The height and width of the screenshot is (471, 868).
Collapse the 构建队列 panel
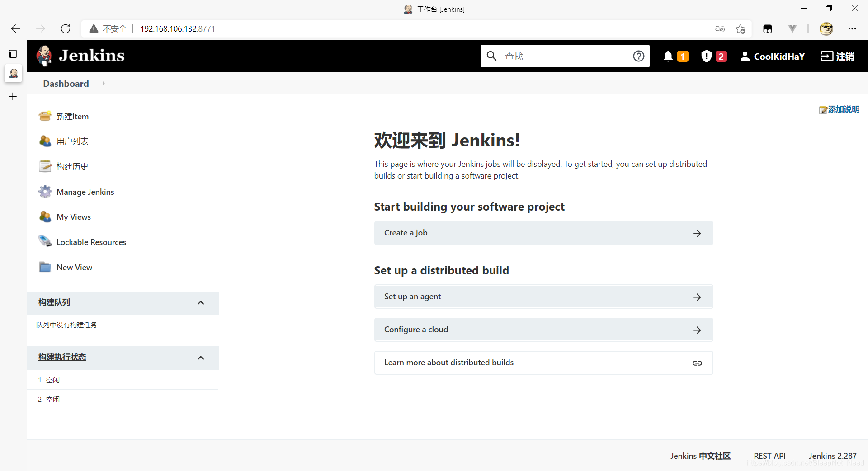coord(201,303)
